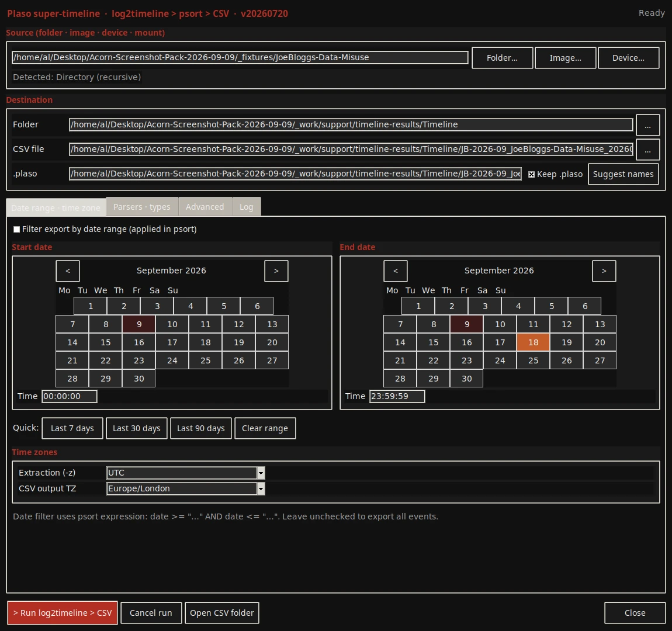This screenshot has height=631, width=672.
Task: Select day 1 in Start date calendar
Action: [91, 306]
